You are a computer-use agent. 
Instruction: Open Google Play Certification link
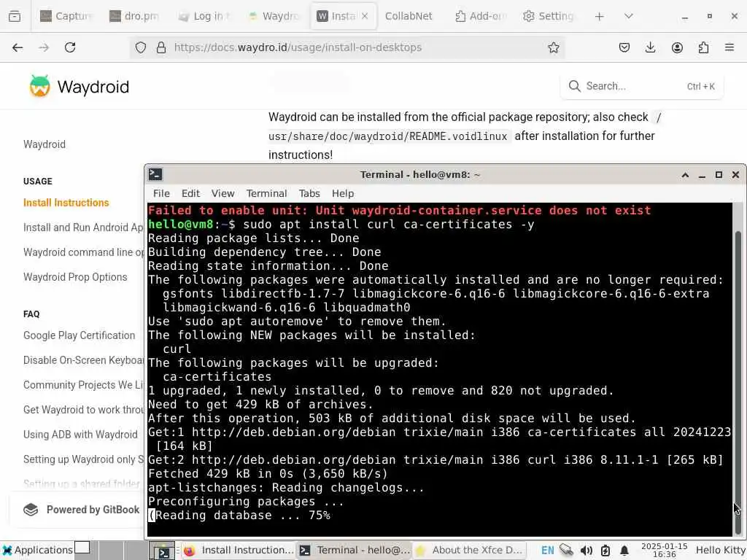coord(79,335)
